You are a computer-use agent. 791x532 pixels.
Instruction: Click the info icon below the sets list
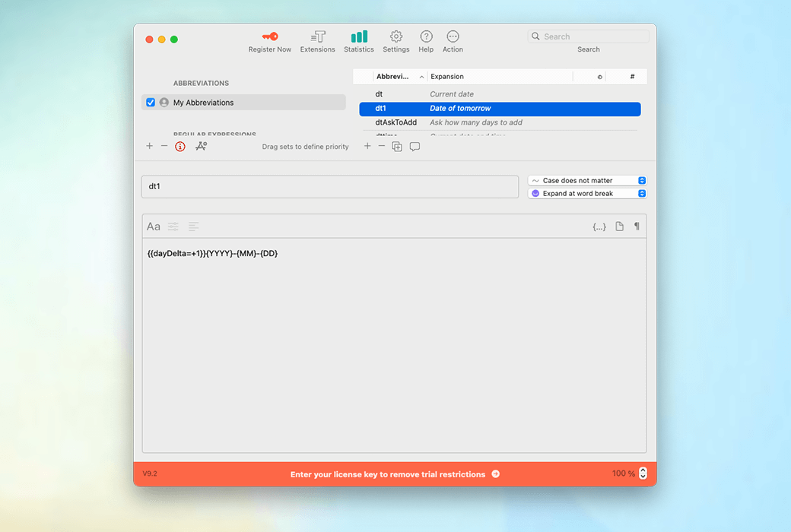179,146
